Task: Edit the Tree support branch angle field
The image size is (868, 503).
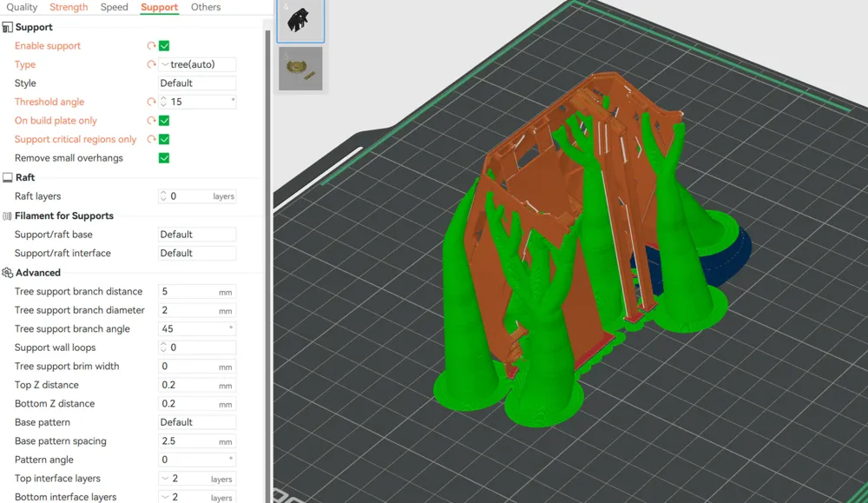Action: click(197, 329)
